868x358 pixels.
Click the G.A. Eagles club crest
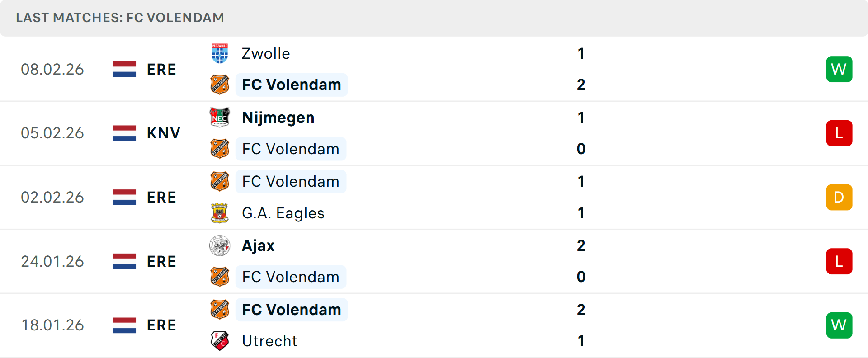[x=220, y=213]
